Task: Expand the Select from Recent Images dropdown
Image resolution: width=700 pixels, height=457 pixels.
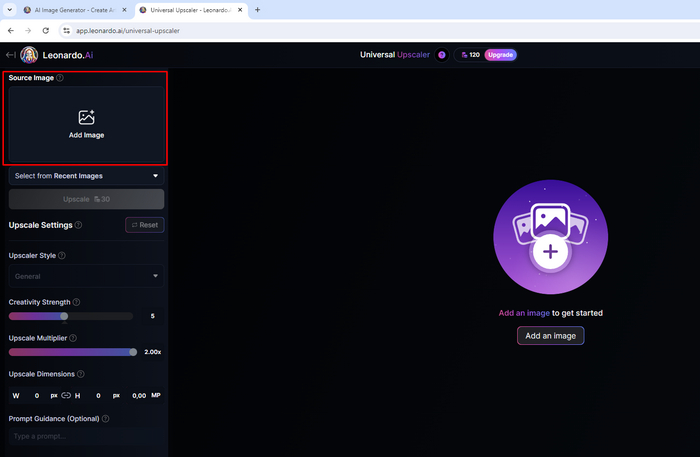Action: (x=87, y=176)
